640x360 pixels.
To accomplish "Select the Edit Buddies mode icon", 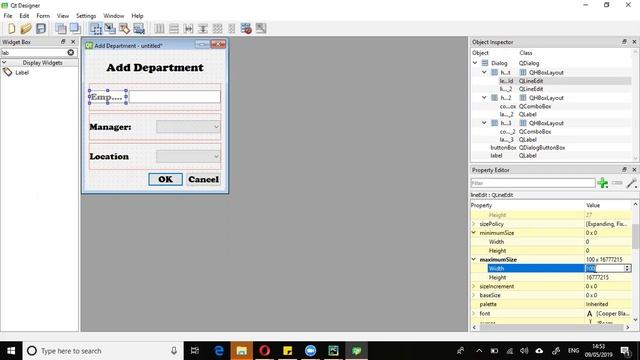I will pyautogui.click(x=124, y=29).
